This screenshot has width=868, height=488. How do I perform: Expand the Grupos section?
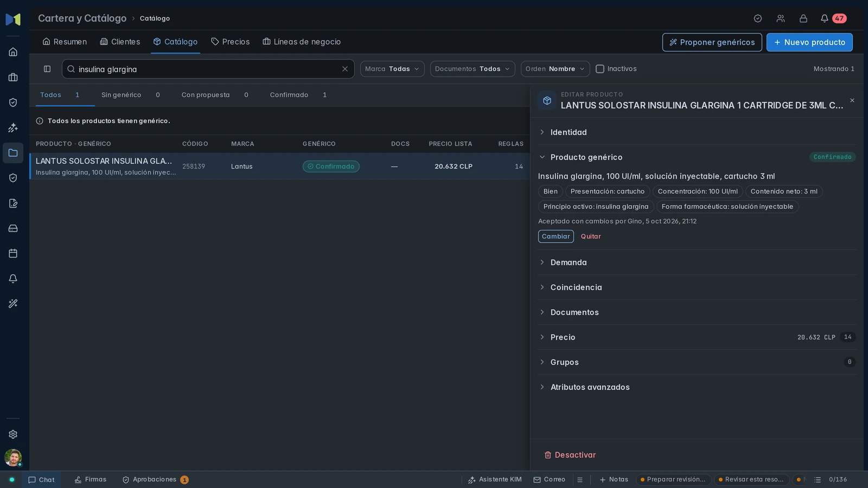697,362
